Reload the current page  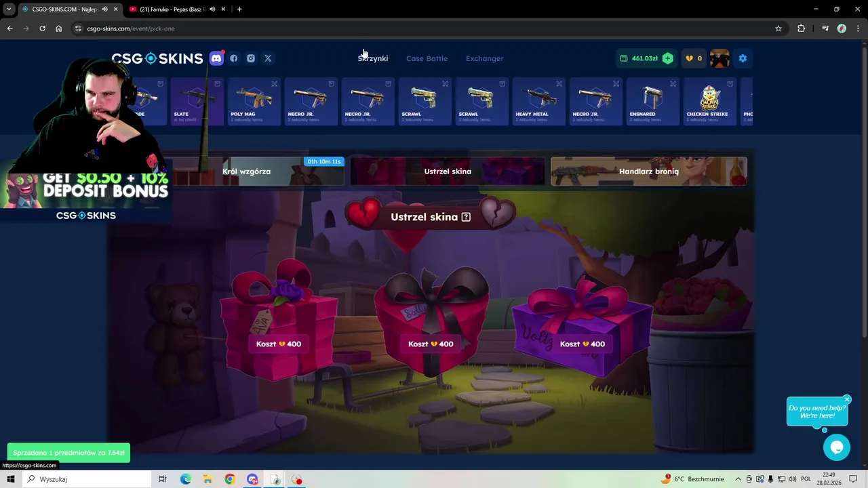coord(42,28)
